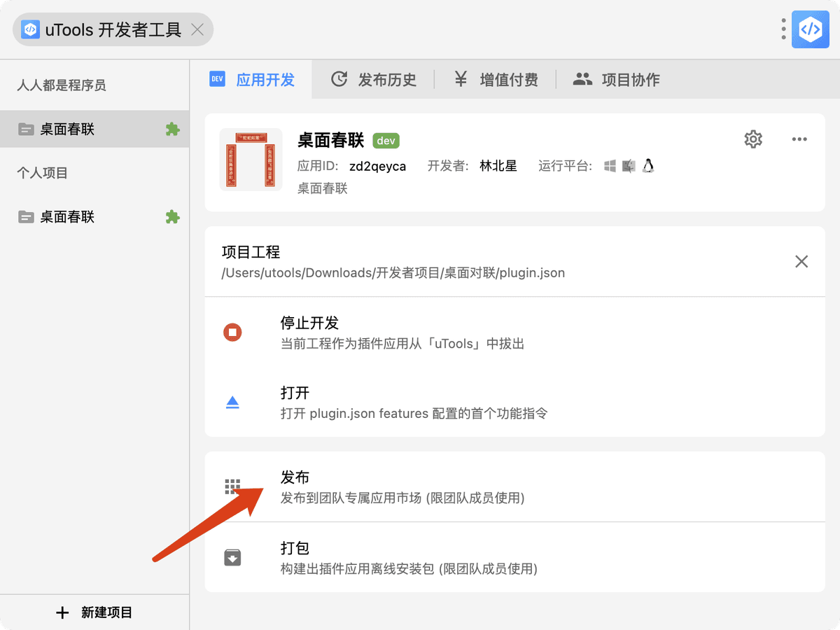This screenshot has width=840, height=630.
Task: Open the vertical three-dot menu in title bar
Action: click(783, 29)
